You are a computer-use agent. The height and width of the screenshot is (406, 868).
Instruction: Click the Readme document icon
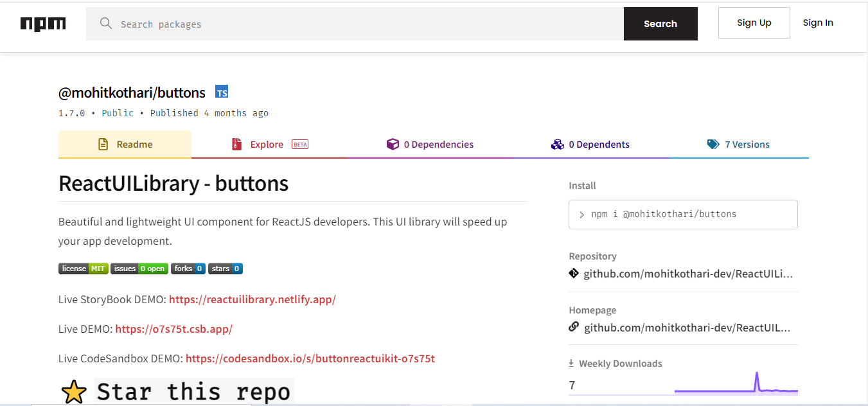pyautogui.click(x=103, y=145)
